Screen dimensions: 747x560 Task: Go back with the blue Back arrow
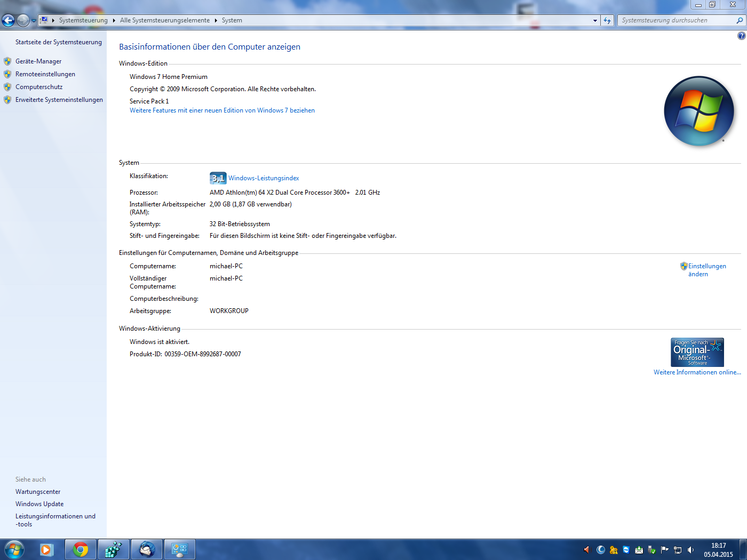click(x=8, y=20)
